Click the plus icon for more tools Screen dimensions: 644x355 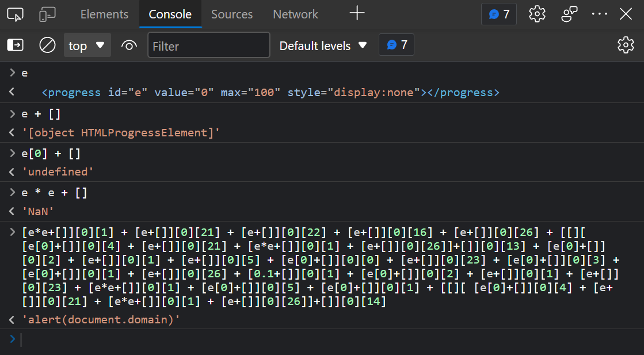click(357, 14)
